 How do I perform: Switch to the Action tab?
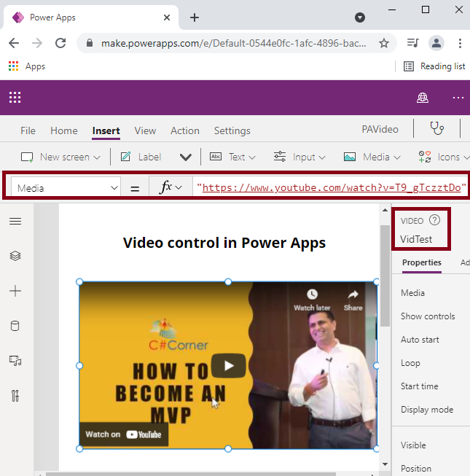185,130
